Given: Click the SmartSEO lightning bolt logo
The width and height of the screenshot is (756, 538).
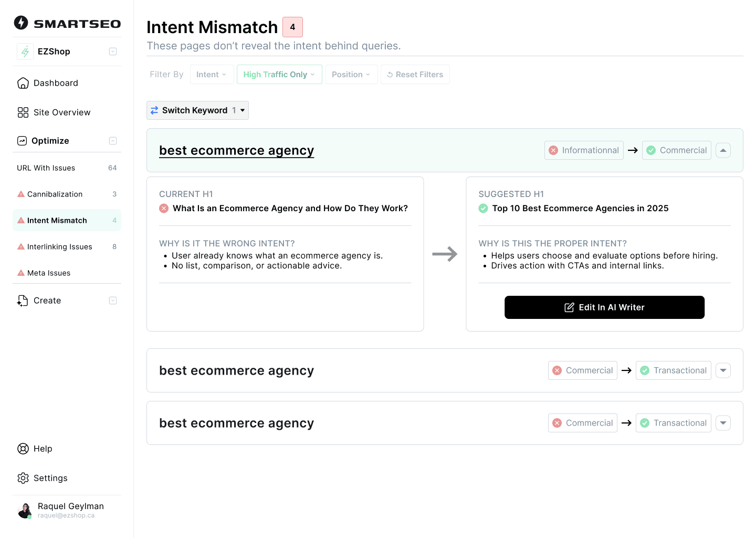Looking at the screenshot, I should pyautogui.click(x=21, y=23).
